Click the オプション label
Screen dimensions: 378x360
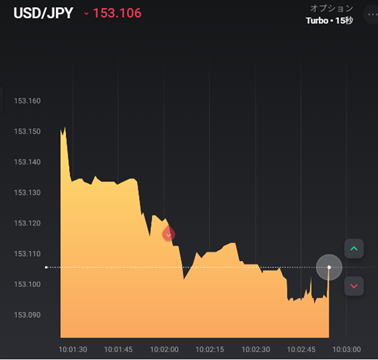pos(331,8)
